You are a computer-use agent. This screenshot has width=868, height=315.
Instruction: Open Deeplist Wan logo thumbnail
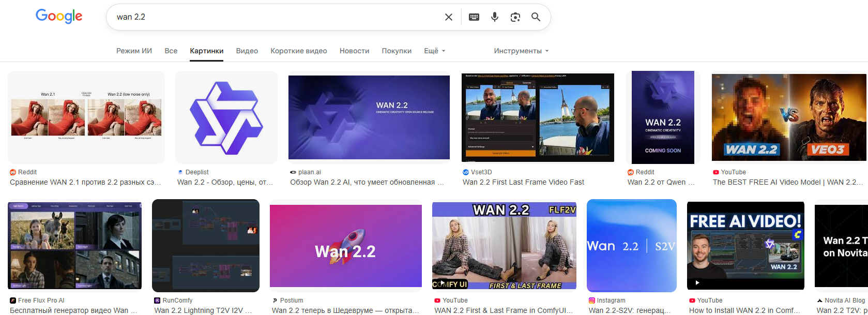[x=226, y=117]
